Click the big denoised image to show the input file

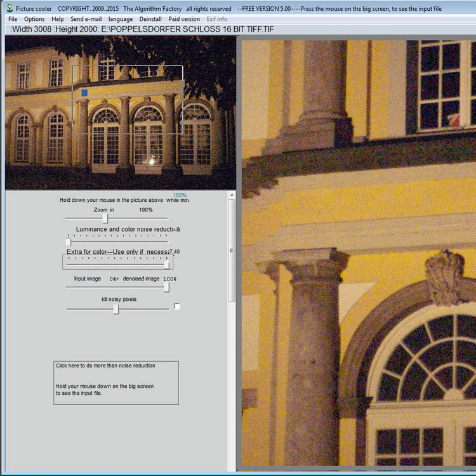[359, 253]
